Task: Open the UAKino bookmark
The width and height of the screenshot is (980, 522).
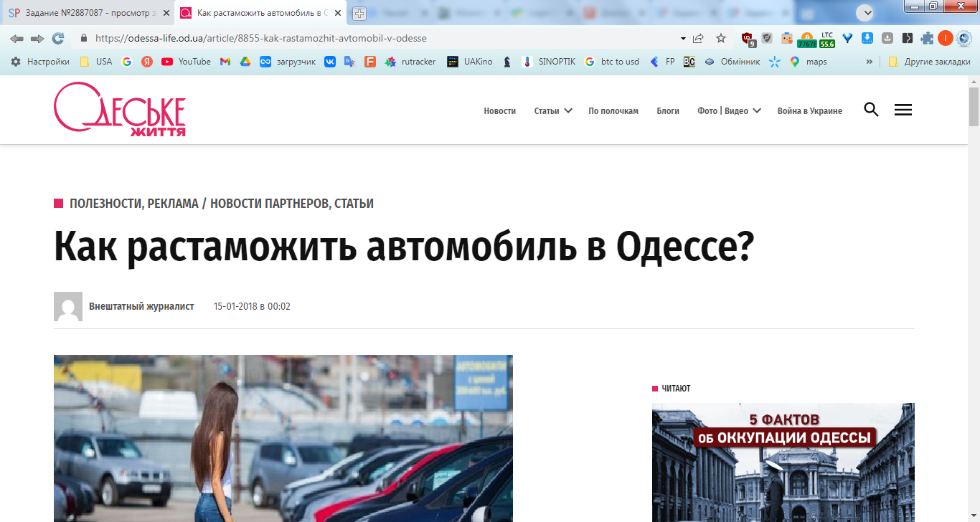Action: pyautogui.click(x=469, y=62)
